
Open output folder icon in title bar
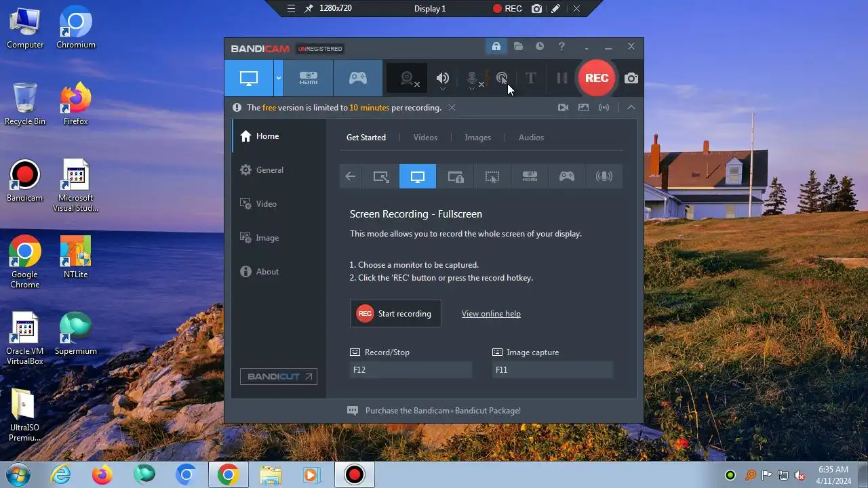(x=518, y=47)
